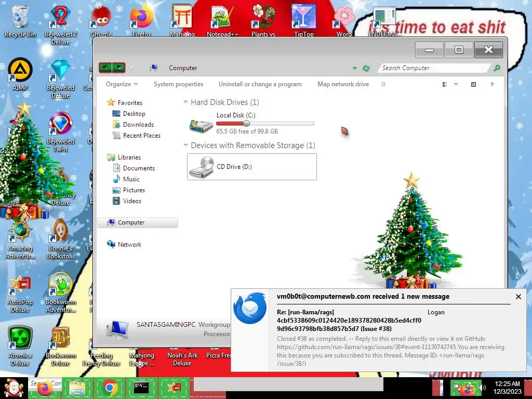Launch Bookworm Adventures desktop shortcut

[x=60, y=293]
